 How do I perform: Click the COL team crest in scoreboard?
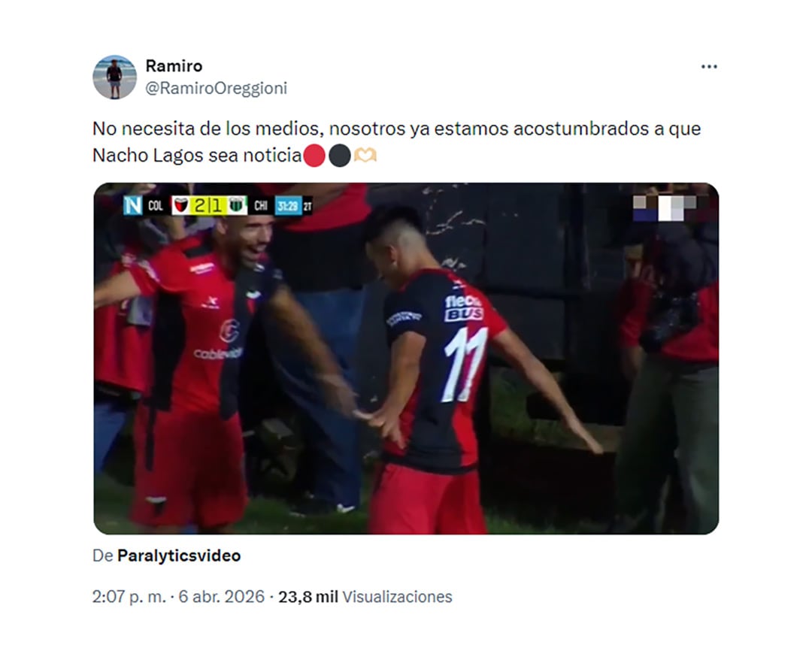[x=180, y=206]
